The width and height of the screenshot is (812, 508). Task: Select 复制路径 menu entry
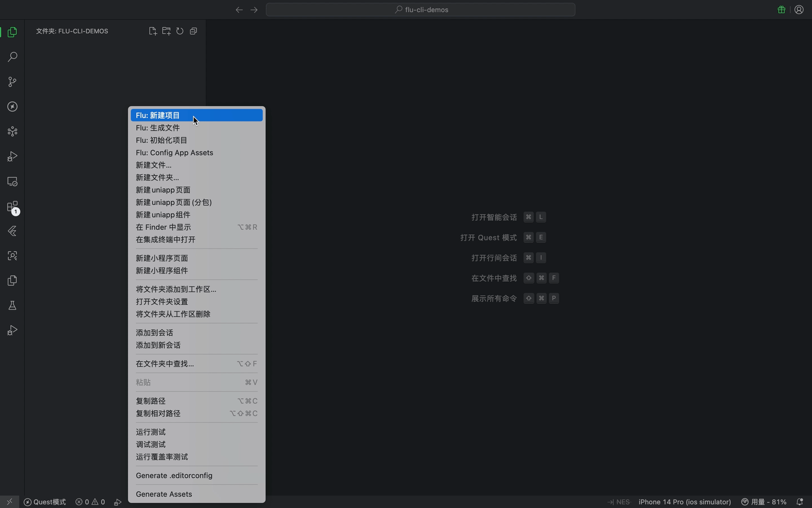coord(197,401)
